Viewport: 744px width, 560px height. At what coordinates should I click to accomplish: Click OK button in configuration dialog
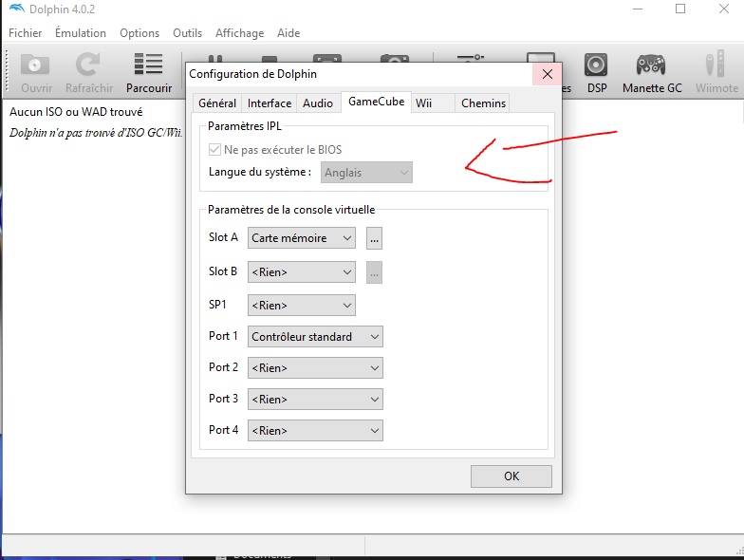(x=511, y=476)
